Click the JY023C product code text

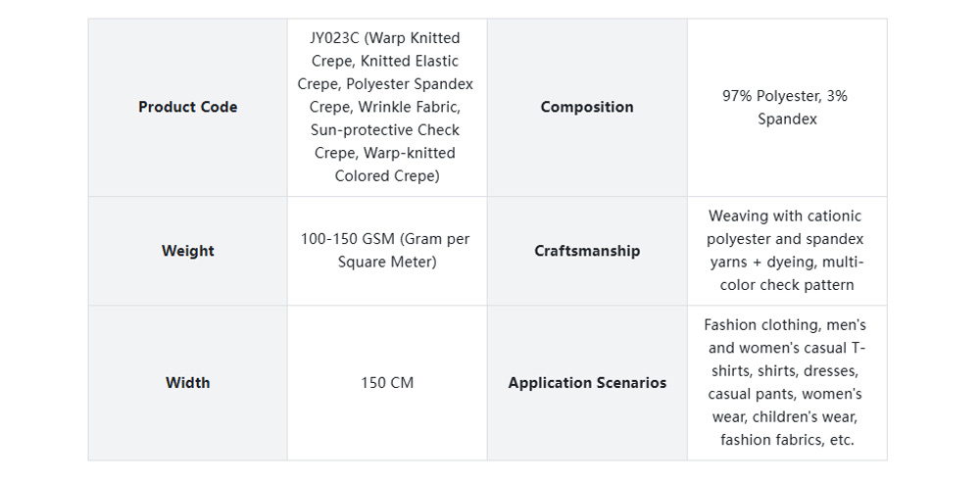coord(333,38)
